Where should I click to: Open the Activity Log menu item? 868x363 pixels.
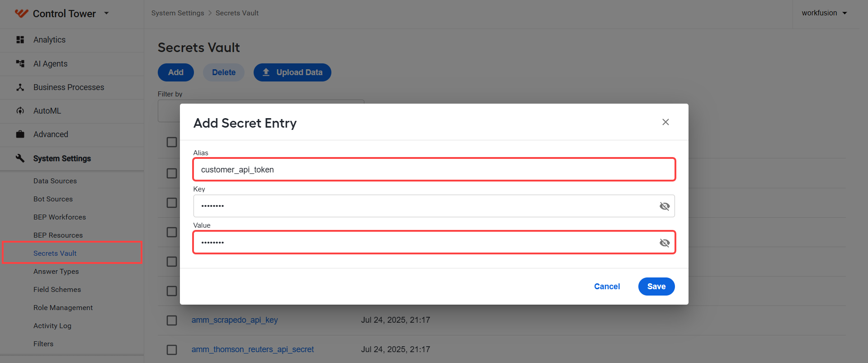pos(52,326)
